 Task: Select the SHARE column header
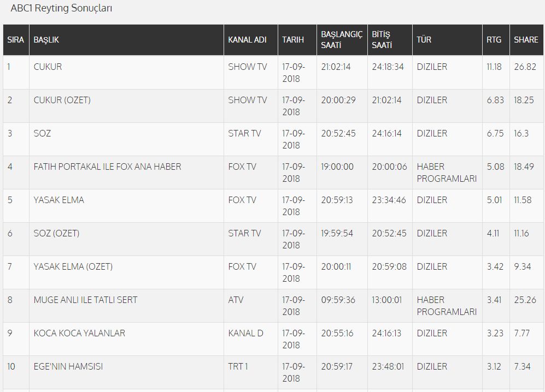(526, 40)
